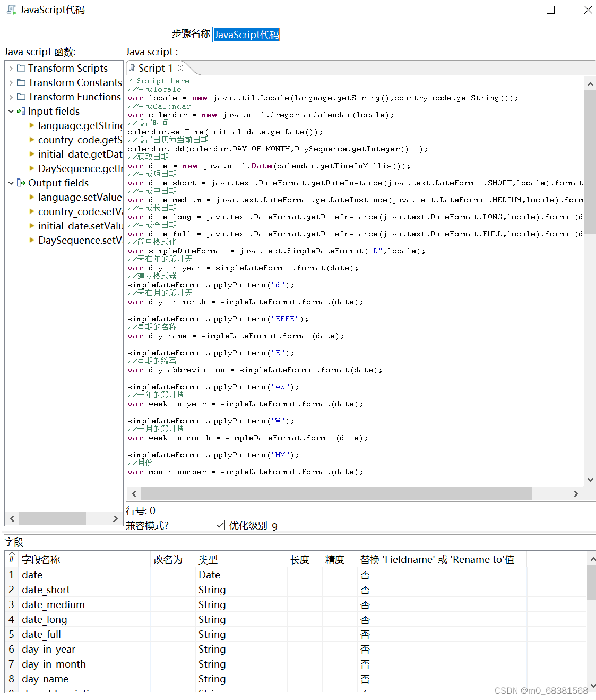Click script editor scroll up arrow
596x700 pixels.
pos(590,84)
